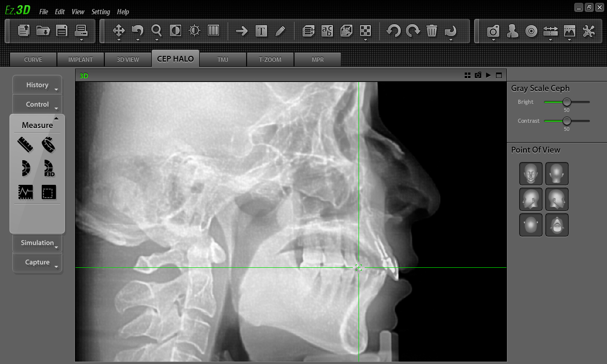Click the trash can delete icon

click(432, 31)
